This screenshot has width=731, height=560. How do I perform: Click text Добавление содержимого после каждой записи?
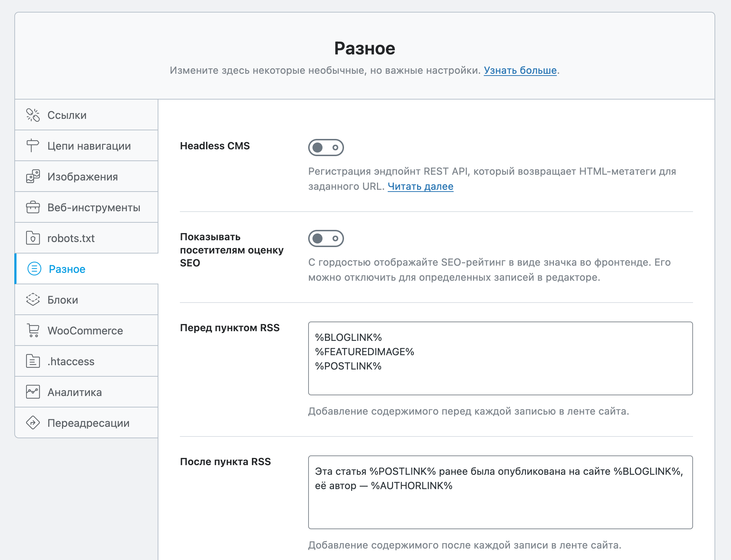(465, 545)
